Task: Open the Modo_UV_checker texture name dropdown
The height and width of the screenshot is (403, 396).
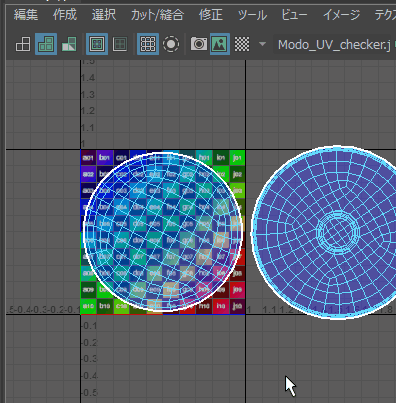Action: [334, 44]
